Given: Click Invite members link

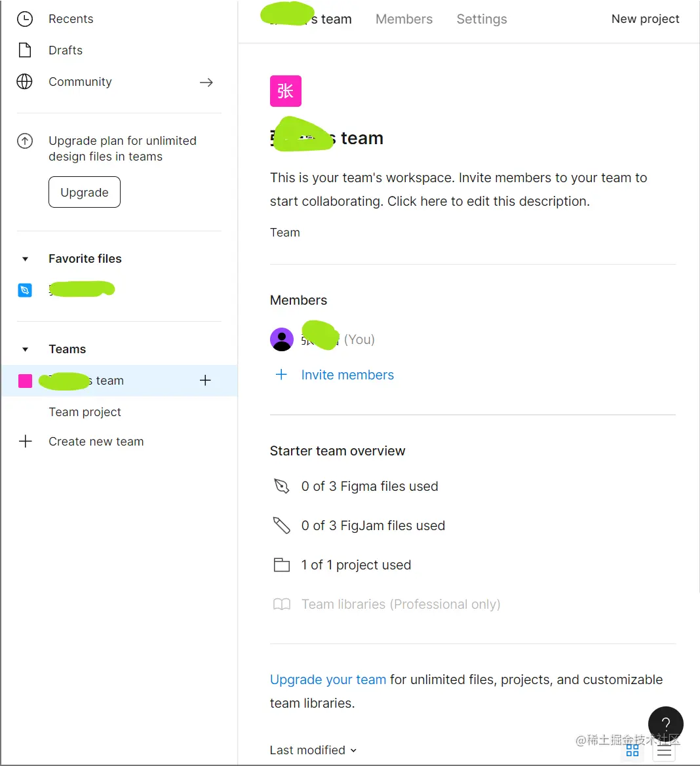Looking at the screenshot, I should coord(347,375).
